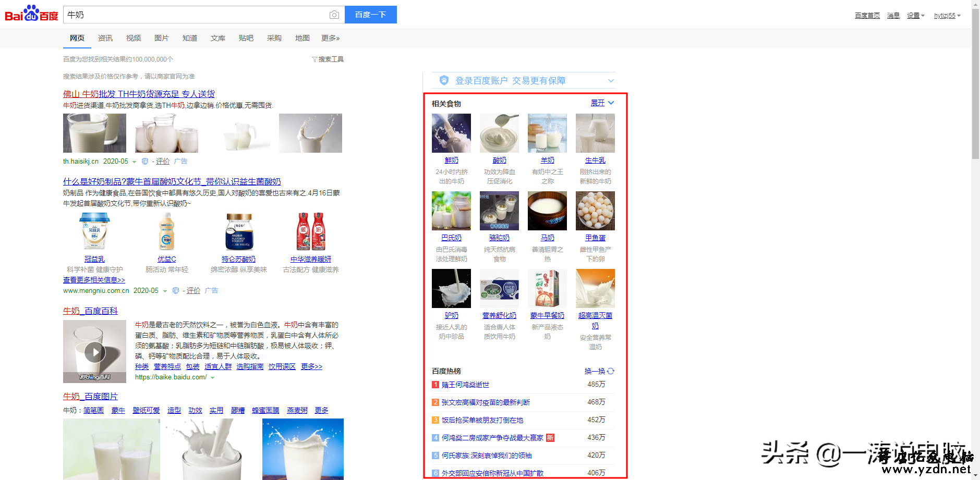Click the 甲鱼蛋 food thumbnail
The height and width of the screenshot is (480, 980).
(595, 211)
